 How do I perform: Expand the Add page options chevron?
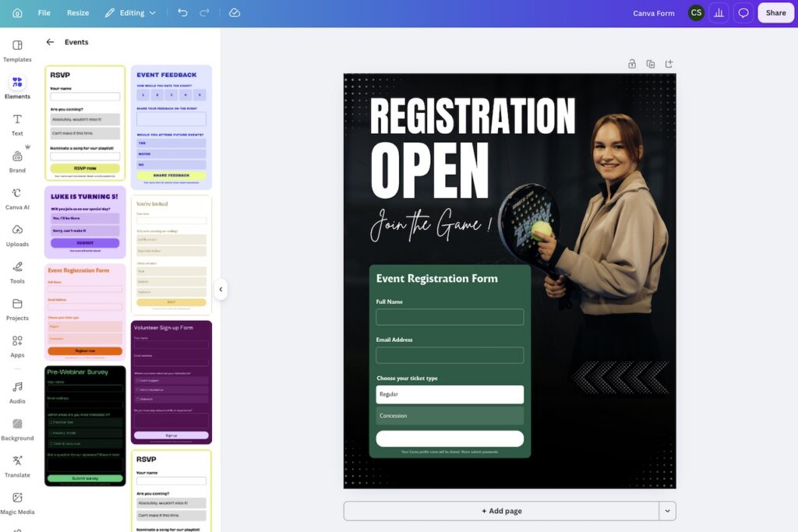click(667, 511)
